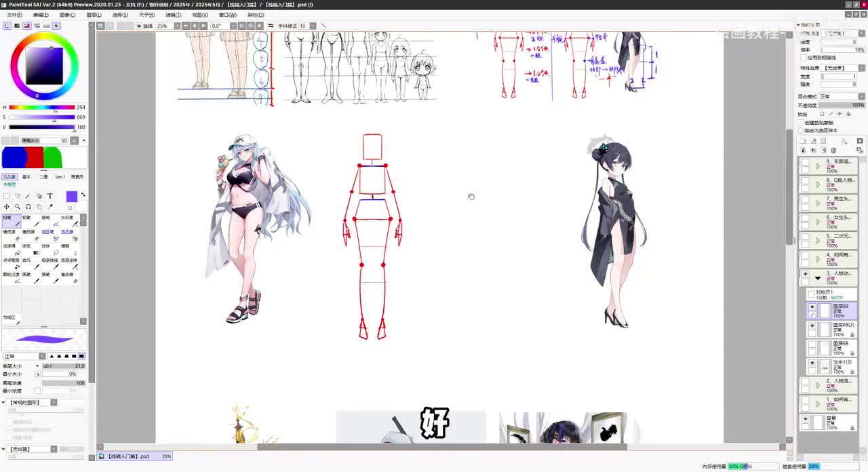This screenshot has height=472, width=868.
Task: Show hidden layer 图层68
Action: (812, 345)
